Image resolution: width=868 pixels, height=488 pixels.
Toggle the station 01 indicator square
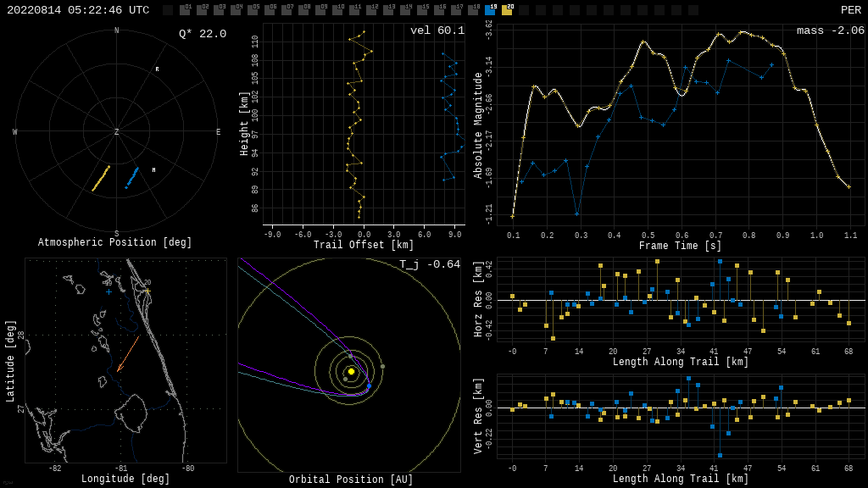(185, 10)
